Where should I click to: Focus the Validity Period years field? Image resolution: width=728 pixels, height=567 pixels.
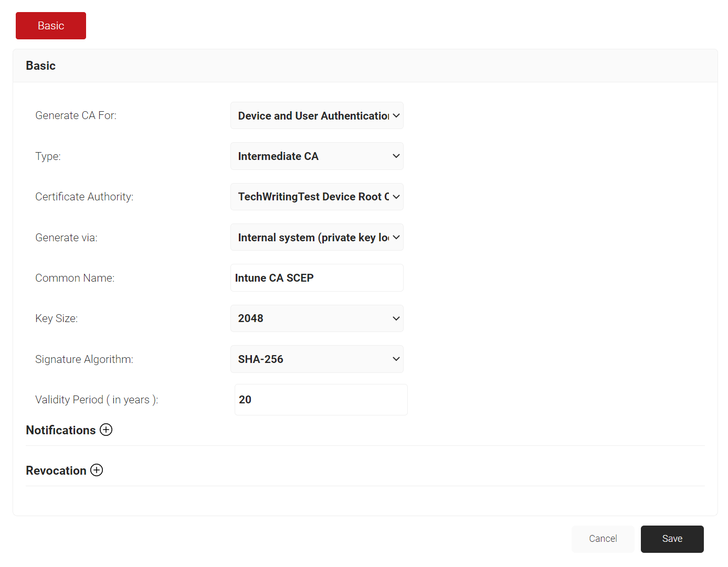coord(321,400)
